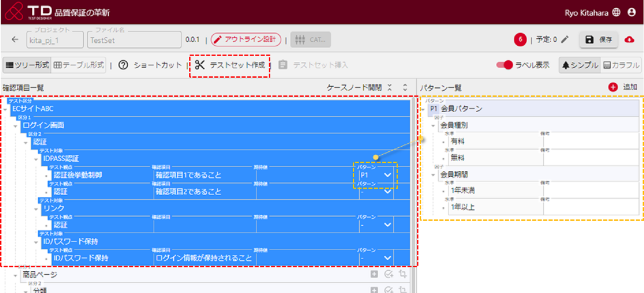644x293 pixels.
Task: Click the red cloud upload icon
Action: (x=629, y=40)
